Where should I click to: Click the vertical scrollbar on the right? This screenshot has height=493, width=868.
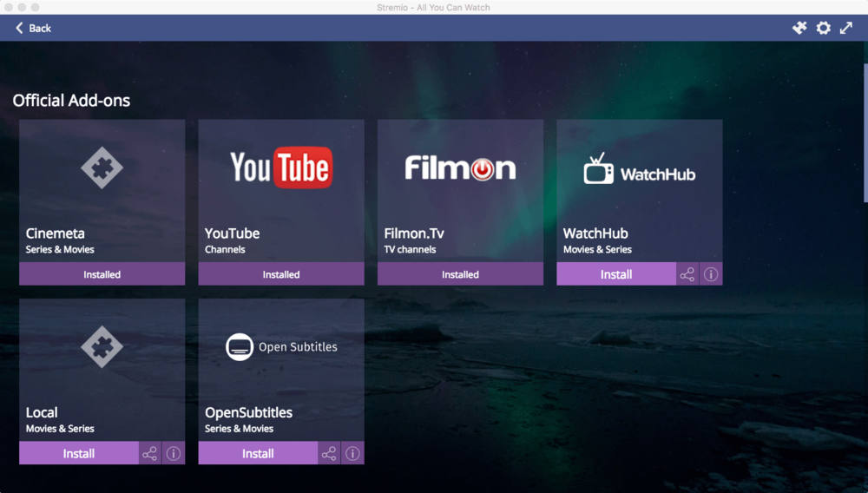pyautogui.click(x=865, y=133)
